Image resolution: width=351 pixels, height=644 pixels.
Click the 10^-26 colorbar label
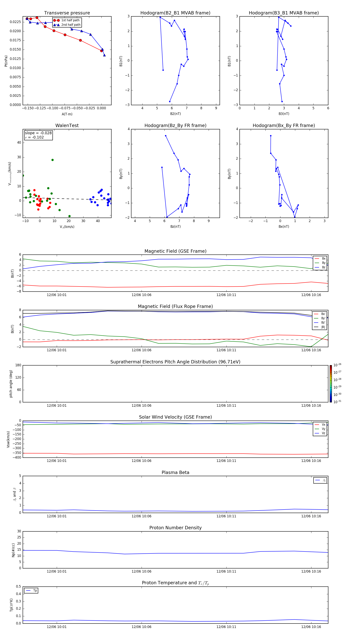coord(337,365)
